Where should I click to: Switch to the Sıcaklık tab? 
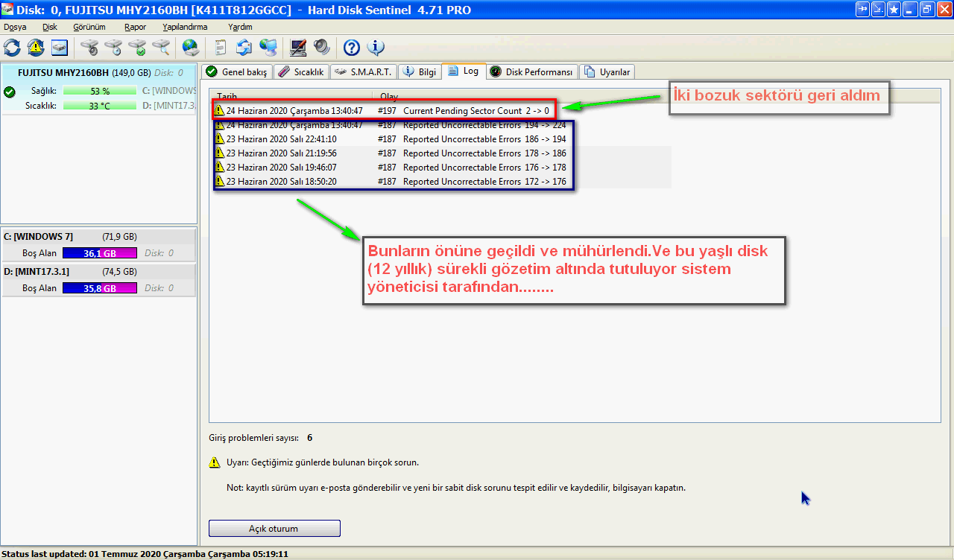point(301,72)
